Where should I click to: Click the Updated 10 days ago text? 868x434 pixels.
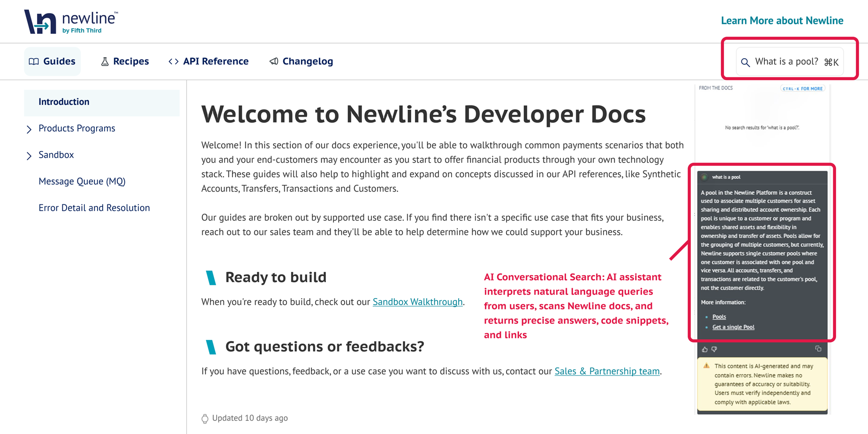[250, 418]
